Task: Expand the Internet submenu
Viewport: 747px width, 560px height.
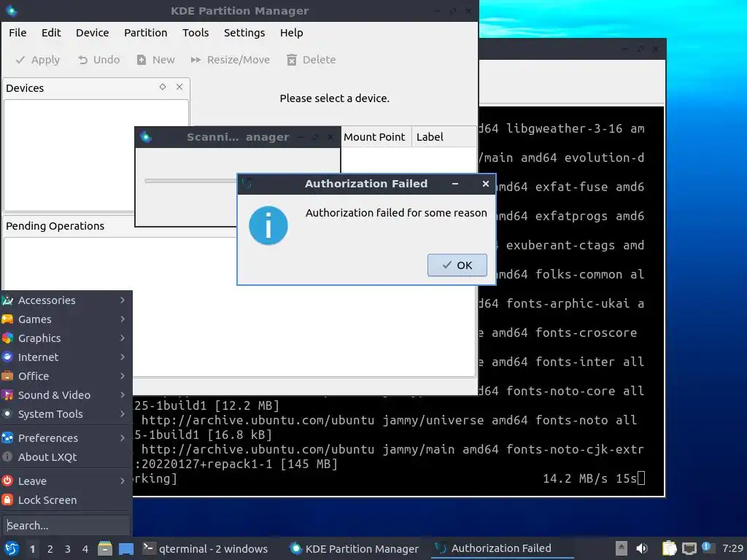Action: point(66,357)
